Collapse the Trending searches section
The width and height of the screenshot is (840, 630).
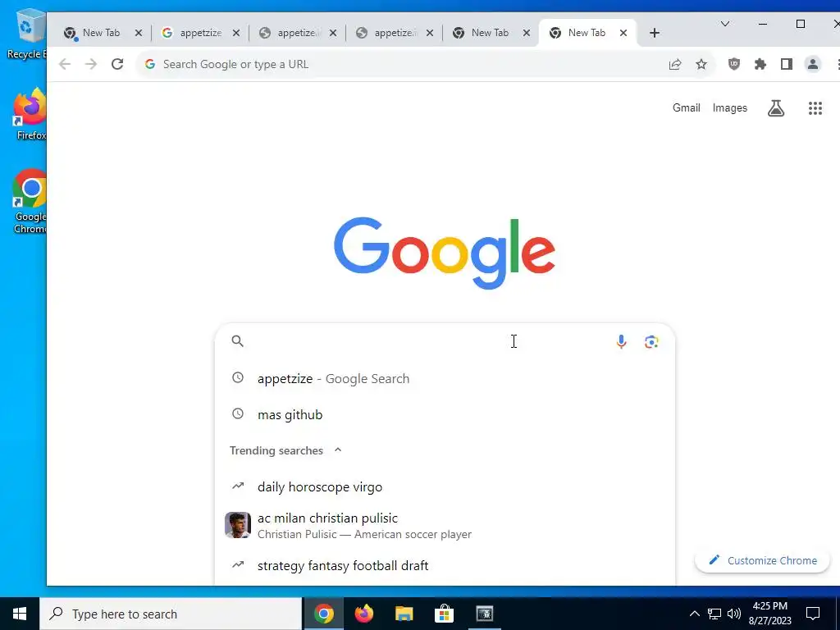click(338, 450)
